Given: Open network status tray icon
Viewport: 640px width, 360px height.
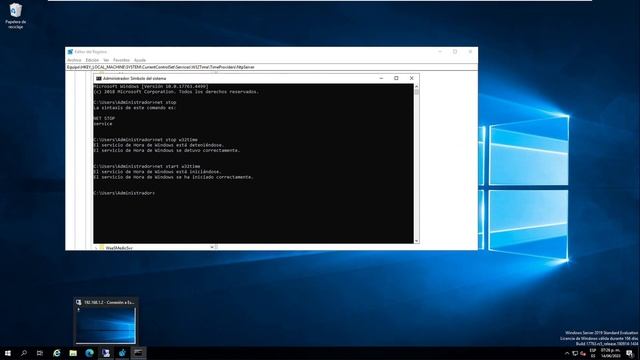Looking at the screenshot, I should [575, 353].
